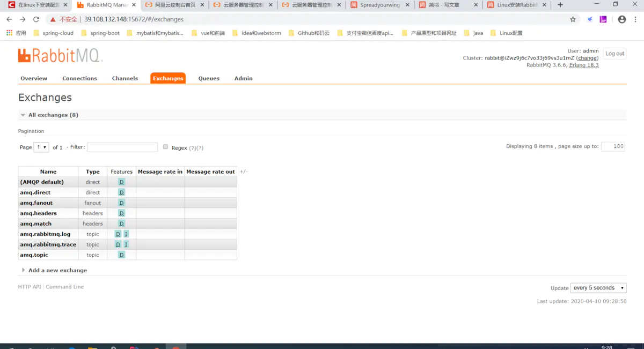This screenshot has width=644, height=349.
Task: Switch to the 阿里云控制台首页 browser tab
Action: 174,5
